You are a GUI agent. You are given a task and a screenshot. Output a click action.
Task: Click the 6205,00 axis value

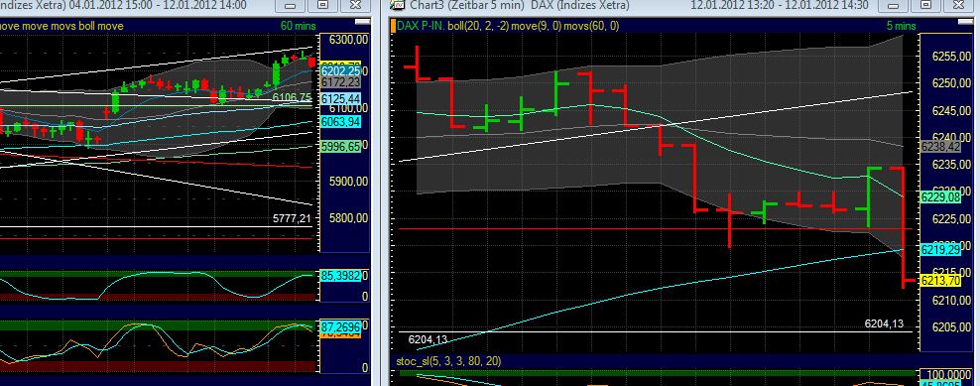click(x=952, y=327)
